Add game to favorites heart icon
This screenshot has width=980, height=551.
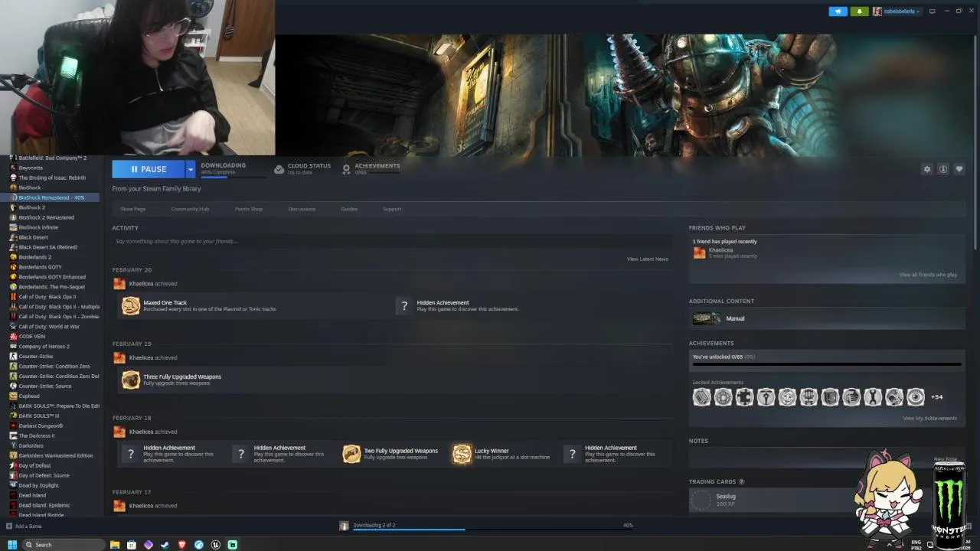pos(959,169)
